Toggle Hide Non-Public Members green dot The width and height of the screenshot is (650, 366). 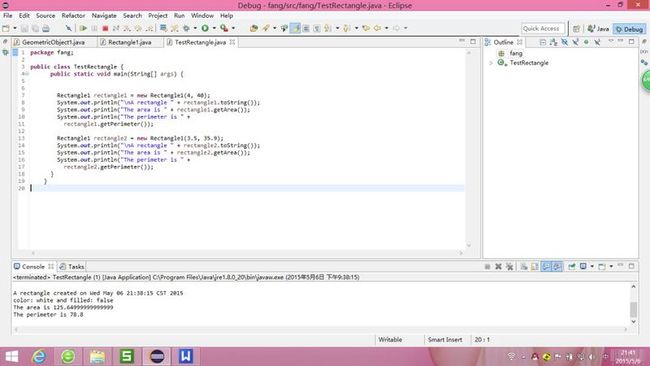point(586,42)
